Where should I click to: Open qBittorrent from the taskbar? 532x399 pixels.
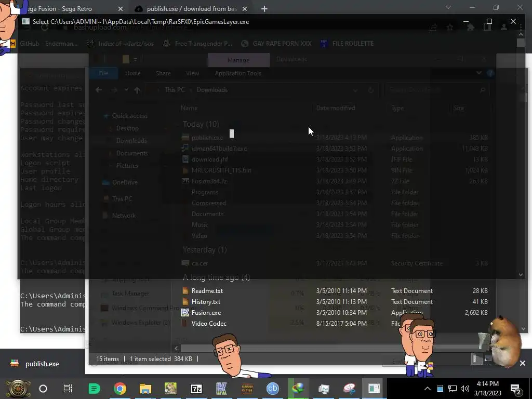click(x=272, y=389)
